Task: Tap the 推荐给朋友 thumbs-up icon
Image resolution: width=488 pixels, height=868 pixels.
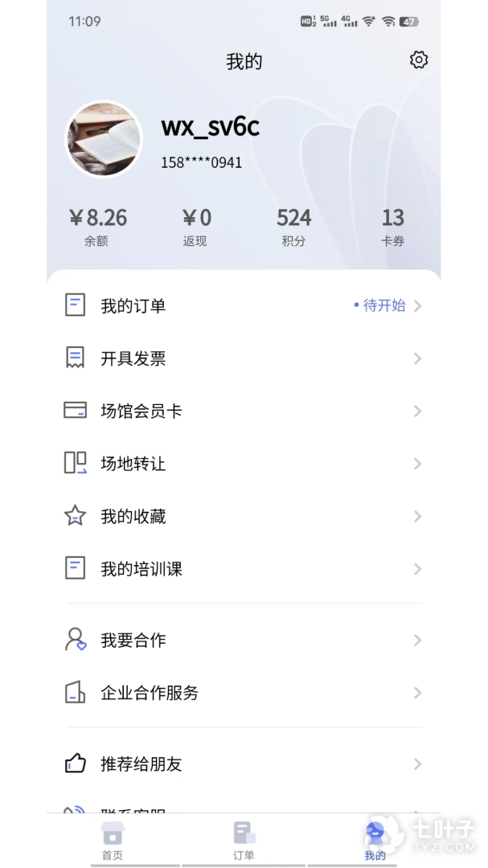Action: coord(75,764)
